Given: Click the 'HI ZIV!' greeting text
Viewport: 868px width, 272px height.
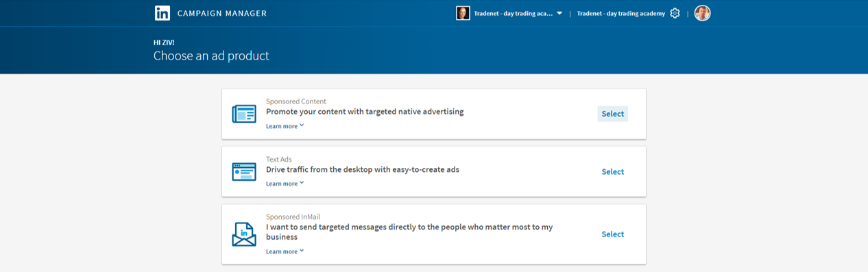Looking at the screenshot, I should pos(164,42).
